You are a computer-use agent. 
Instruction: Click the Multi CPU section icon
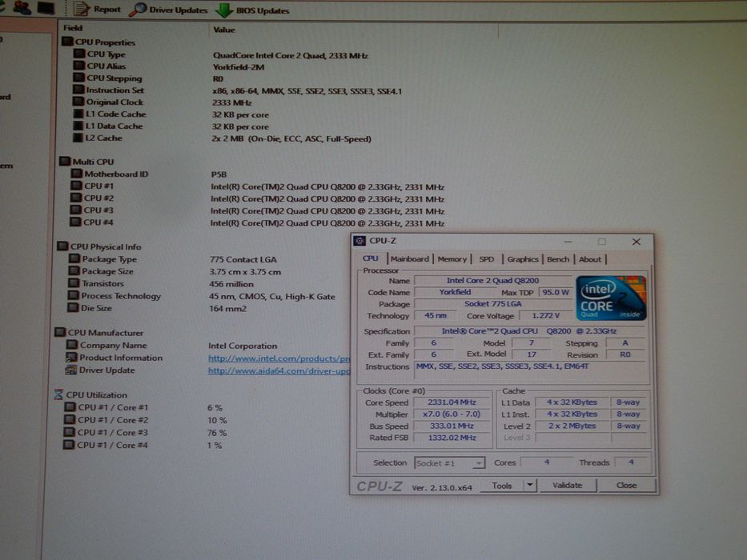pos(65,162)
